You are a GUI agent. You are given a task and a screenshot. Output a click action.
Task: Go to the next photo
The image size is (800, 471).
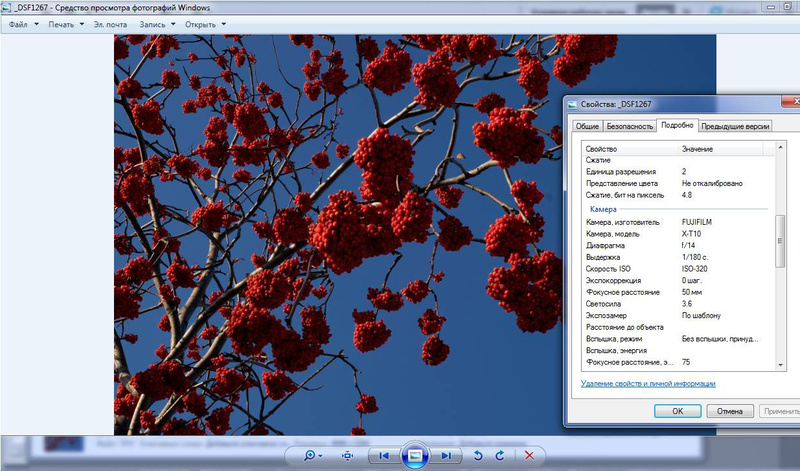click(x=447, y=456)
